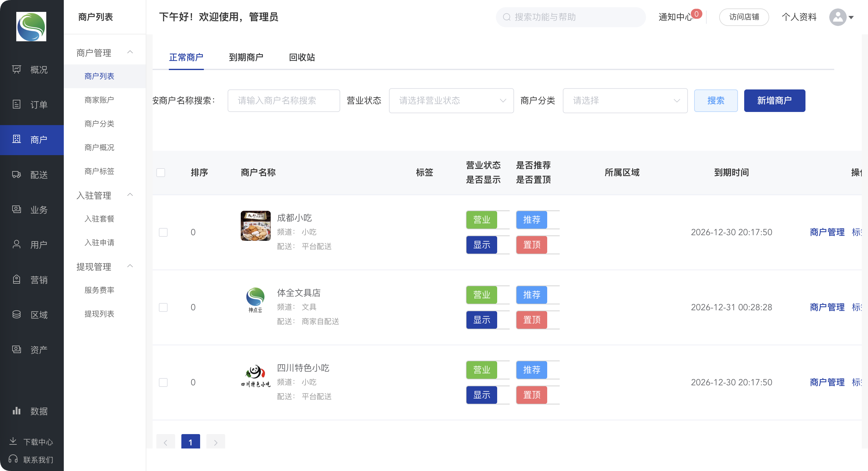Click the 营销 marketing sidebar icon
The image size is (868, 471).
17,280
